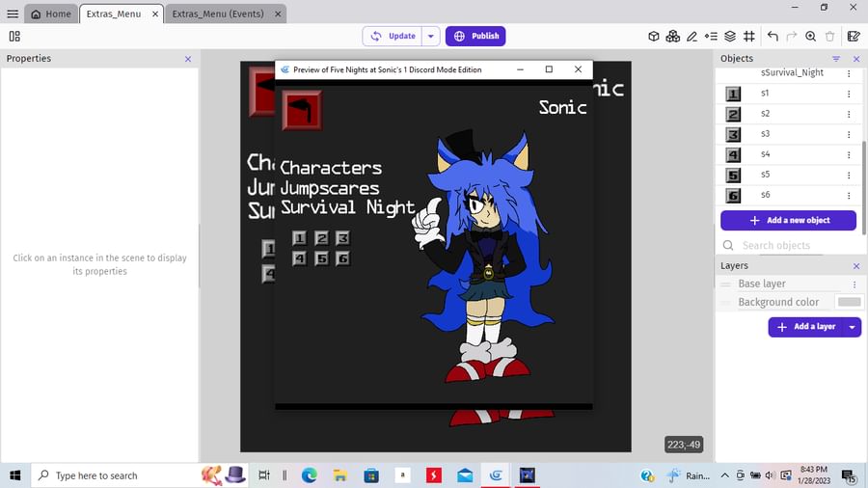868x488 pixels.
Task: Open options menu for sSurvival_Night object
Action: point(849,73)
